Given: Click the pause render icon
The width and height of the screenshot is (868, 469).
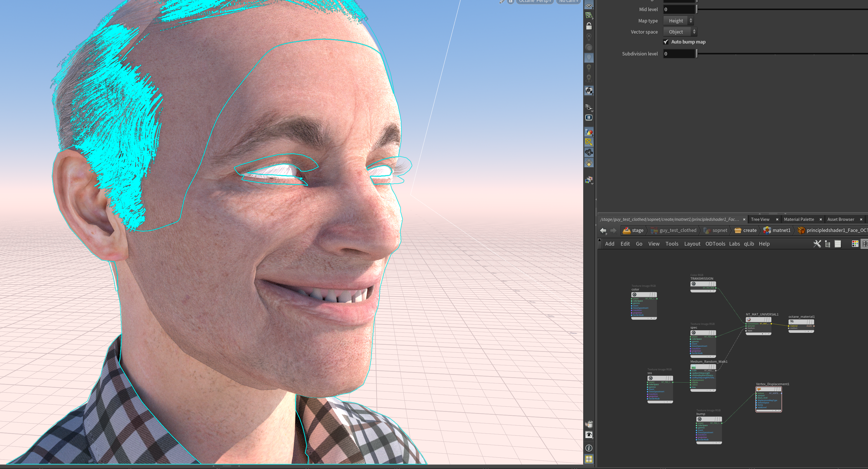Looking at the screenshot, I should point(589,117).
